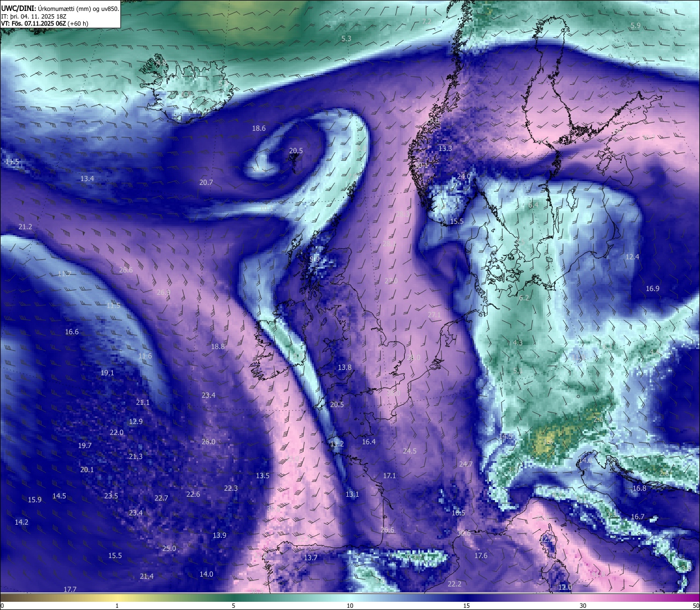Click the 12.9 value label

pyautogui.click(x=136, y=422)
